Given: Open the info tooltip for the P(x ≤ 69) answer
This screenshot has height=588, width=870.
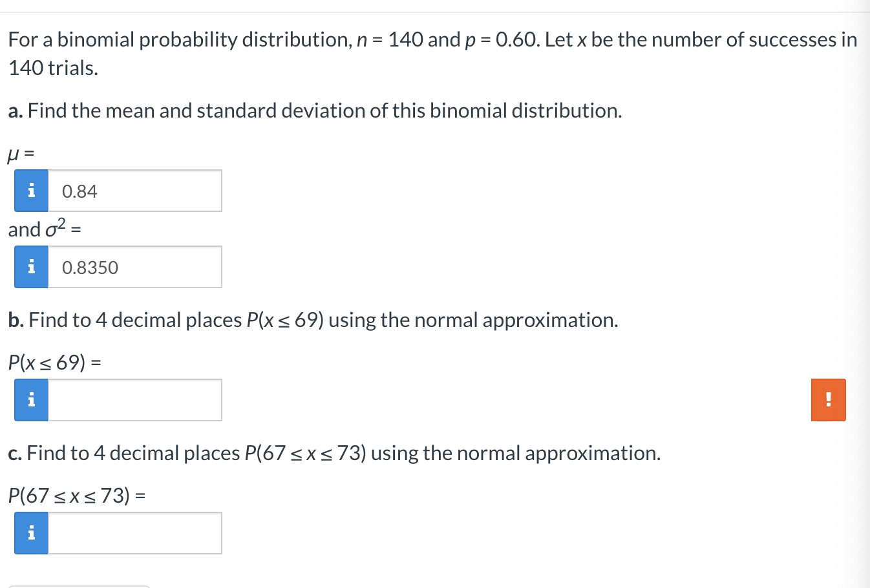Looking at the screenshot, I should tap(30, 399).
